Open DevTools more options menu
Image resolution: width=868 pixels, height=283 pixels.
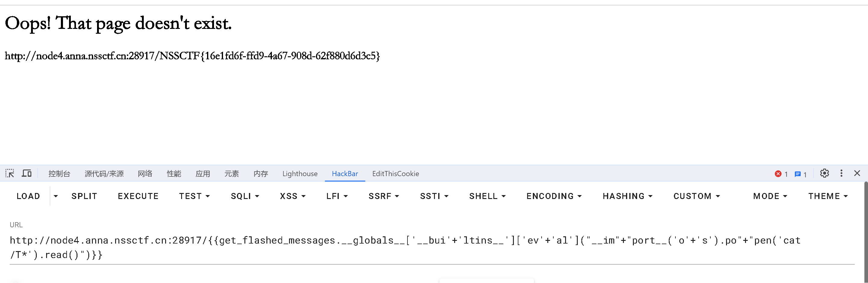coord(841,173)
